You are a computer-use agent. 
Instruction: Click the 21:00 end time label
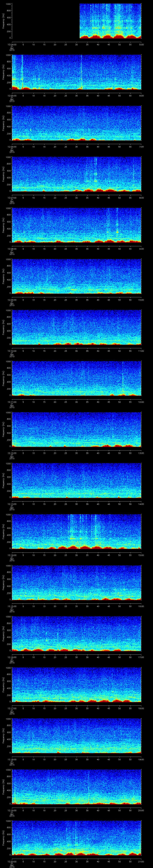(141, 861)
